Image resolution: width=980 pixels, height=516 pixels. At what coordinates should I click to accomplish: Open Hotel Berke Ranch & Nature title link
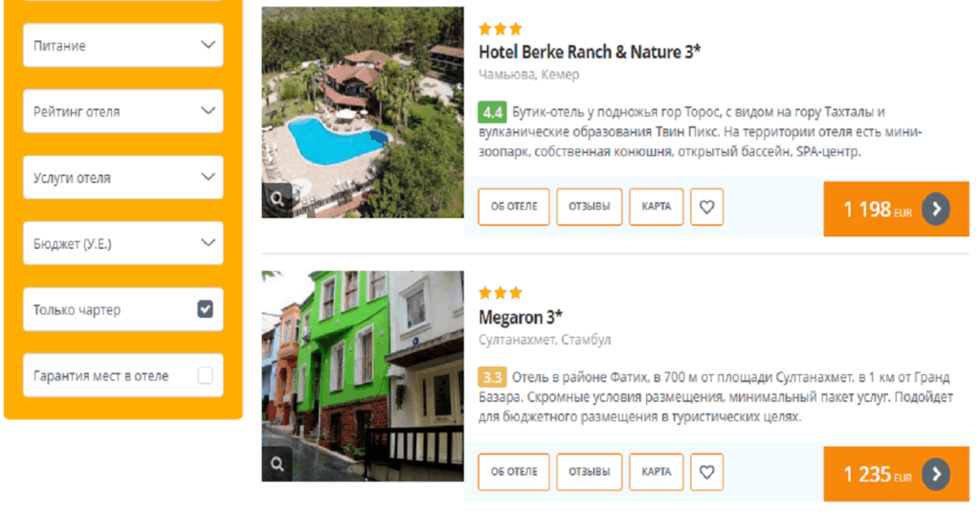click(590, 52)
